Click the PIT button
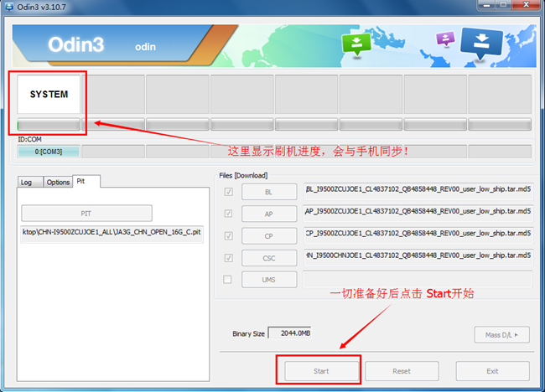The height and width of the screenshot is (392, 545). pyautogui.click(x=86, y=214)
